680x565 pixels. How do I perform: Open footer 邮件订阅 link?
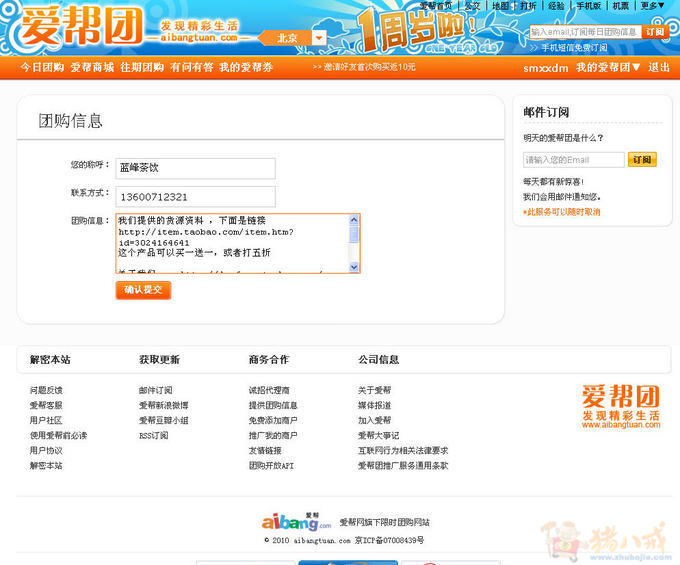click(156, 390)
